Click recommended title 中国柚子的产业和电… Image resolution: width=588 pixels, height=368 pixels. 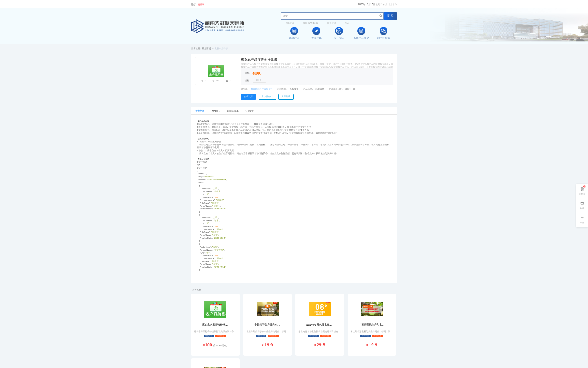tap(268, 325)
